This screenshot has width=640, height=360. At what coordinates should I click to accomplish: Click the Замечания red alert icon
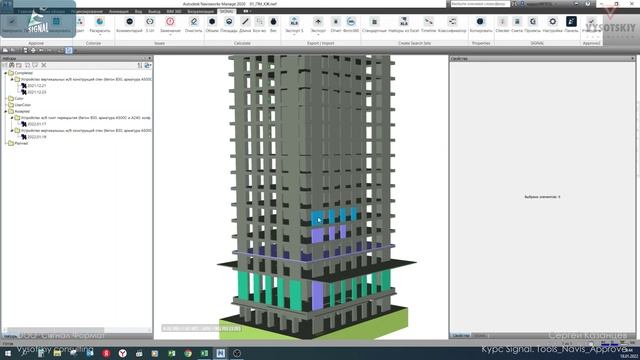170,21
